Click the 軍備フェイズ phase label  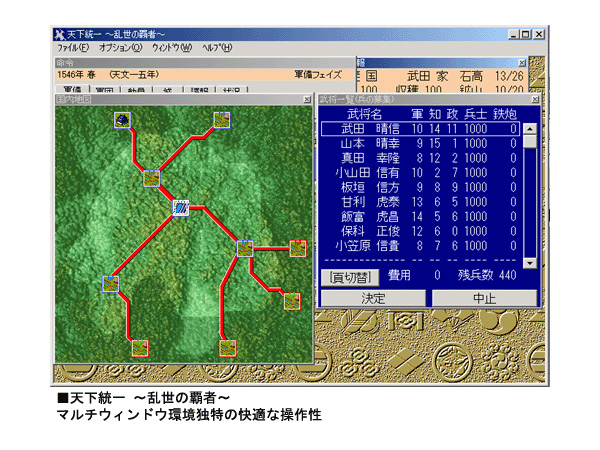[318, 75]
